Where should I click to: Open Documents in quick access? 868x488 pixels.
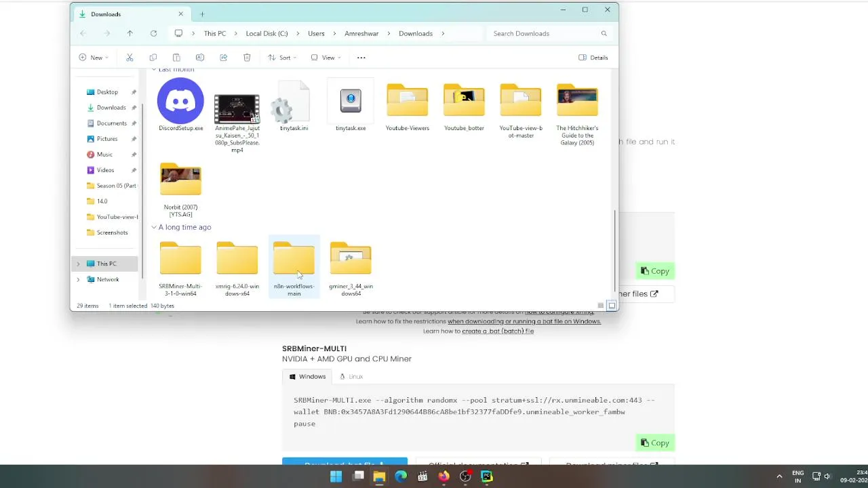(112, 123)
